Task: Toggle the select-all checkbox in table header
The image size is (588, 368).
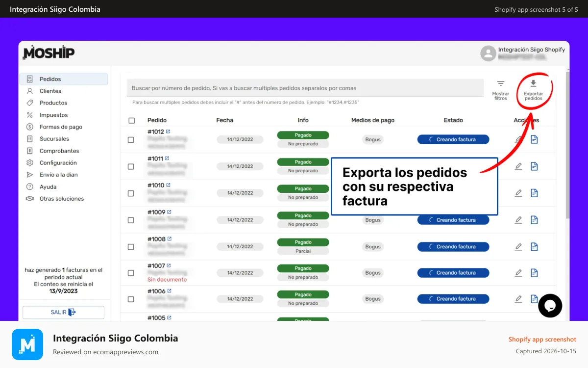Action: [131, 120]
